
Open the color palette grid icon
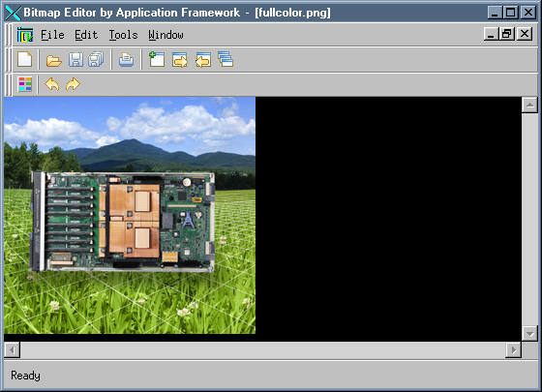(x=25, y=84)
